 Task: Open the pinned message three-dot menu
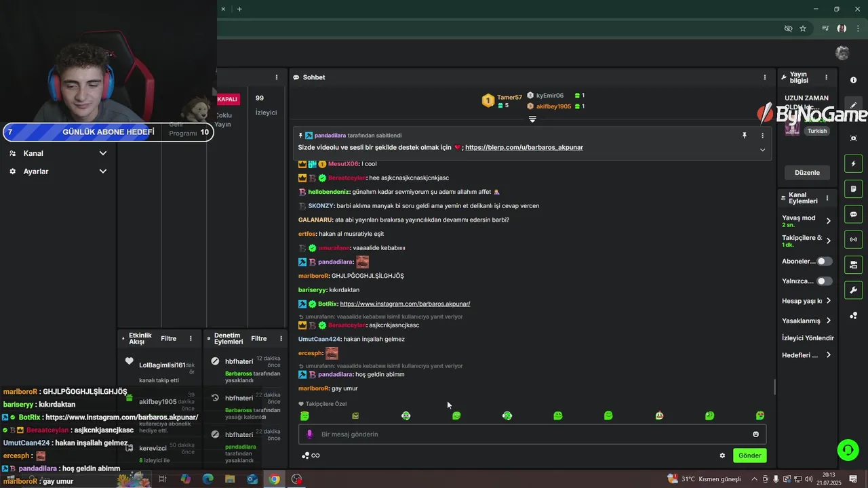click(762, 136)
